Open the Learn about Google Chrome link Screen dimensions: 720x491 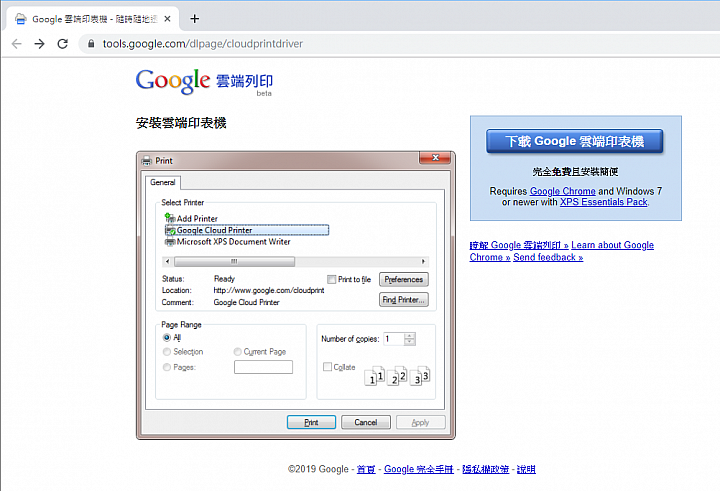pos(613,245)
